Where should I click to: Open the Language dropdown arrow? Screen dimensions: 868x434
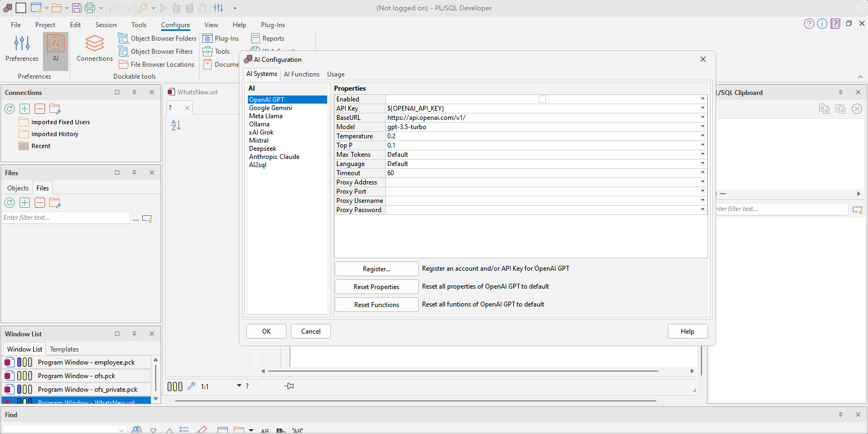coord(703,163)
